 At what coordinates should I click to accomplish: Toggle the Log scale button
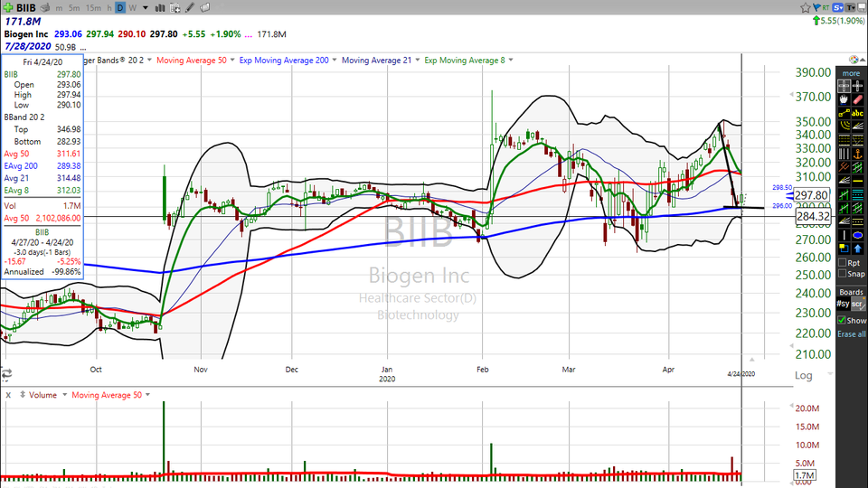(804, 376)
